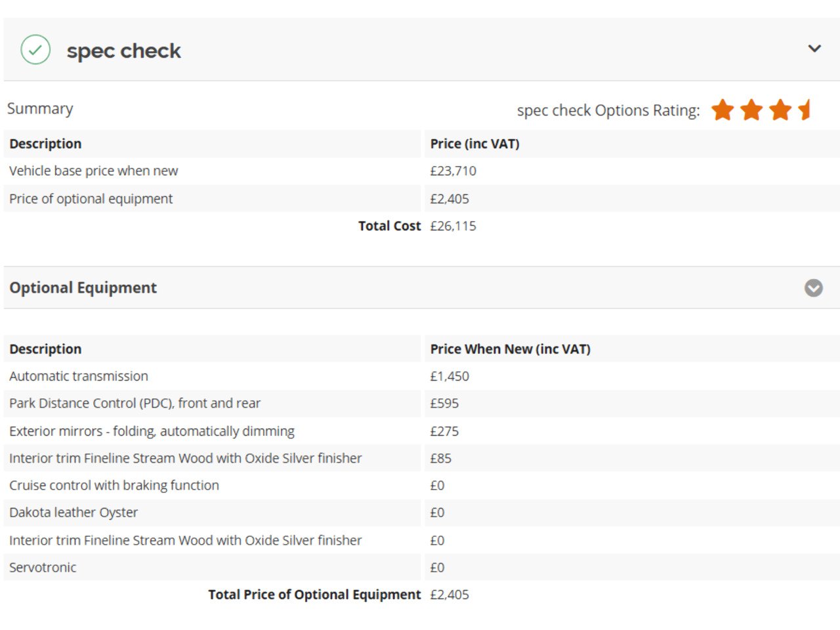The width and height of the screenshot is (840, 630).
Task: Collapse the Optional Equipment section arrow
Action: pyautogui.click(x=814, y=288)
